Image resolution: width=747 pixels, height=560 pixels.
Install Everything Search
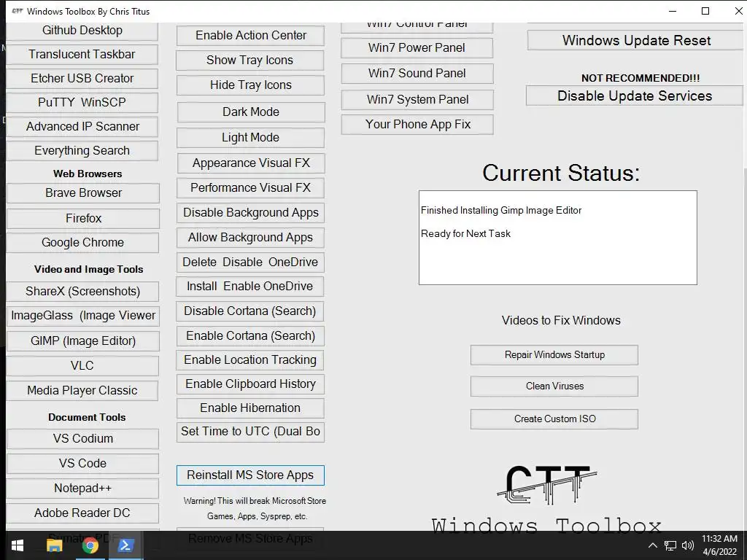point(82,150)
